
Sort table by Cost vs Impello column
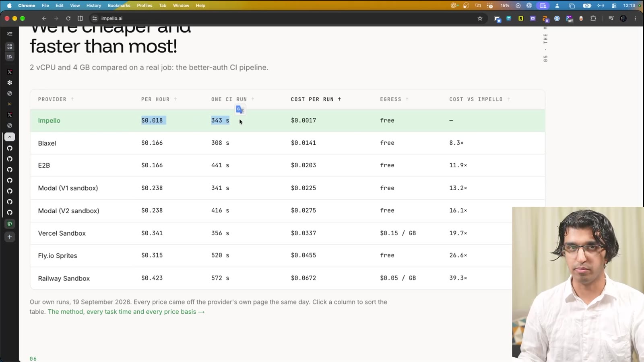(480, 99)
